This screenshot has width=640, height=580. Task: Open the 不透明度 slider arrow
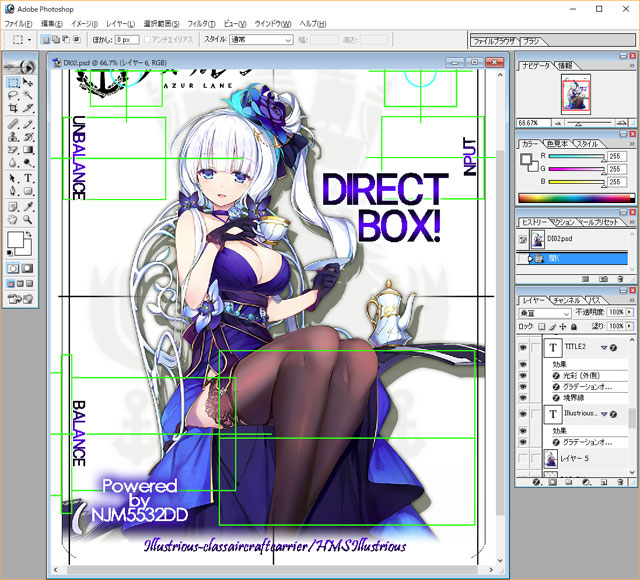pos(629,312)
